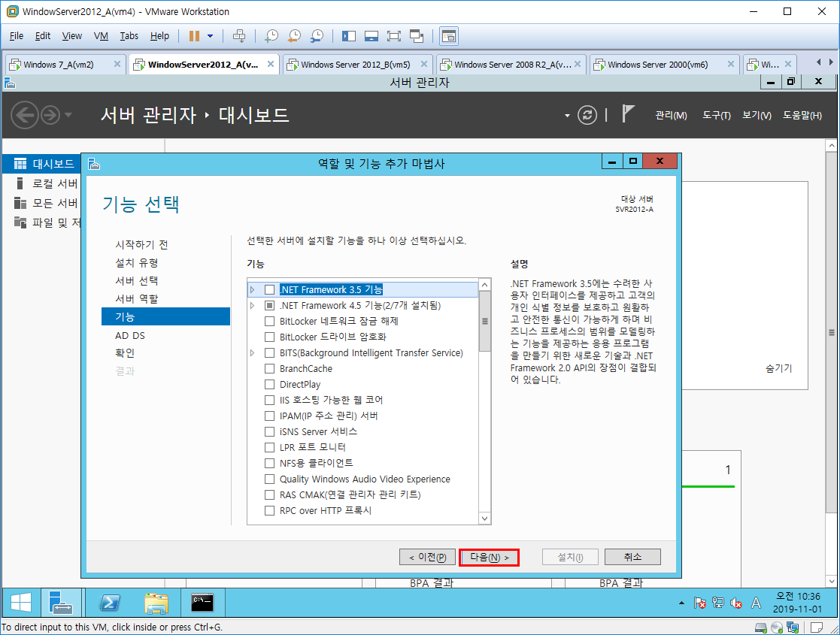Click the 취소 button

[x=632, y=557]
